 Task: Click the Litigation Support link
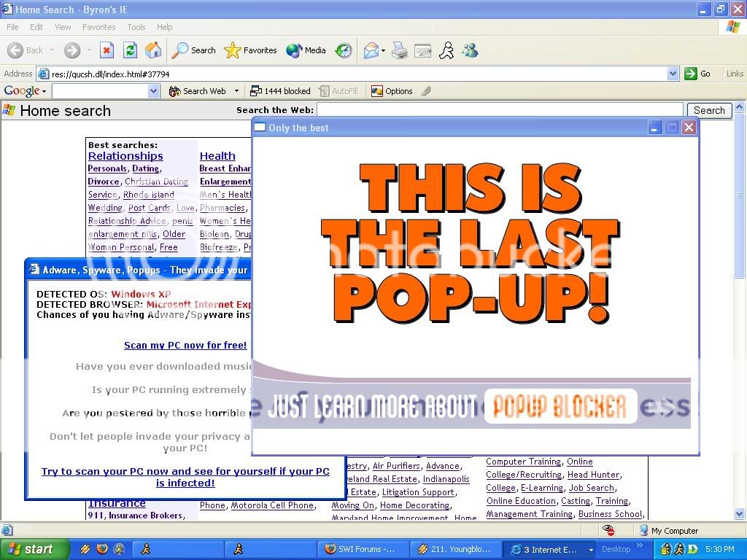(x=418, y=492)
